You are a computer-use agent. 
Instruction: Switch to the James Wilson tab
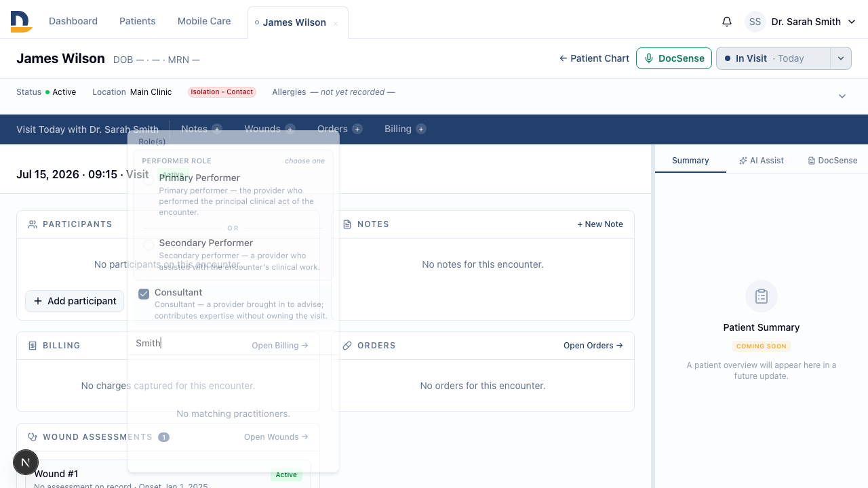click(x=294, y=22)
